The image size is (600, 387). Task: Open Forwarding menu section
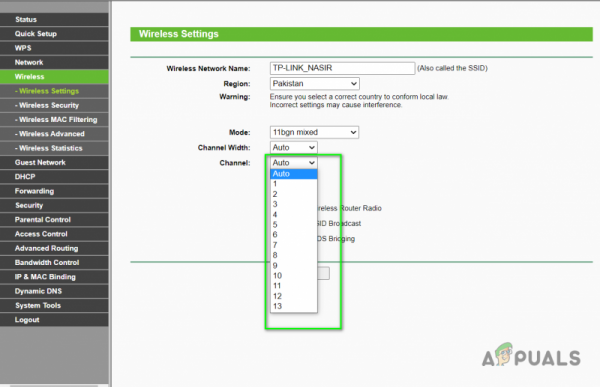(x=54, y=191)
